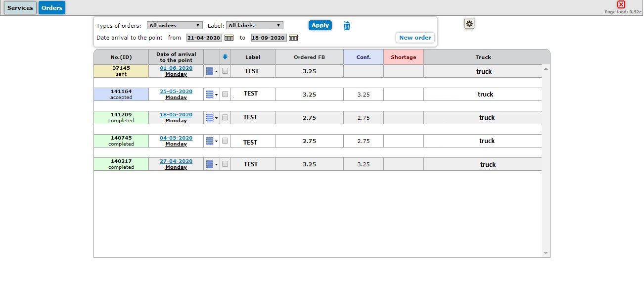Open the 25-05-2020 arrival date link
This screenshot has width=644, height=297.
pyautogui.click(x=176, y=92)
